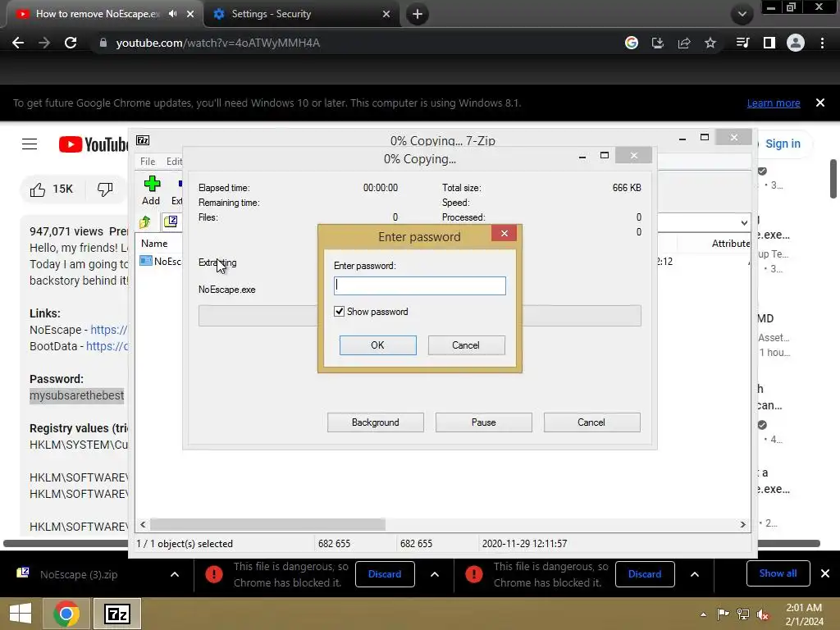
Task: Click the Chrome icon in the taskbar
Action: coord(66,614)
